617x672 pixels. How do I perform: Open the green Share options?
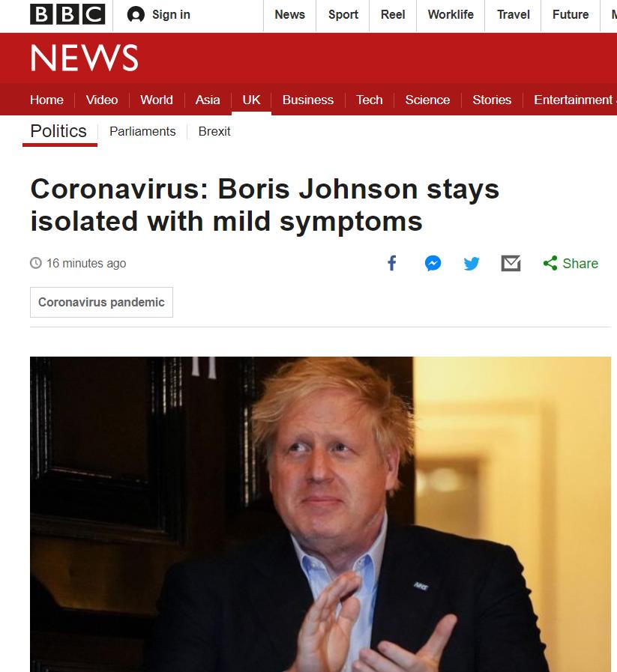[571, 263]
